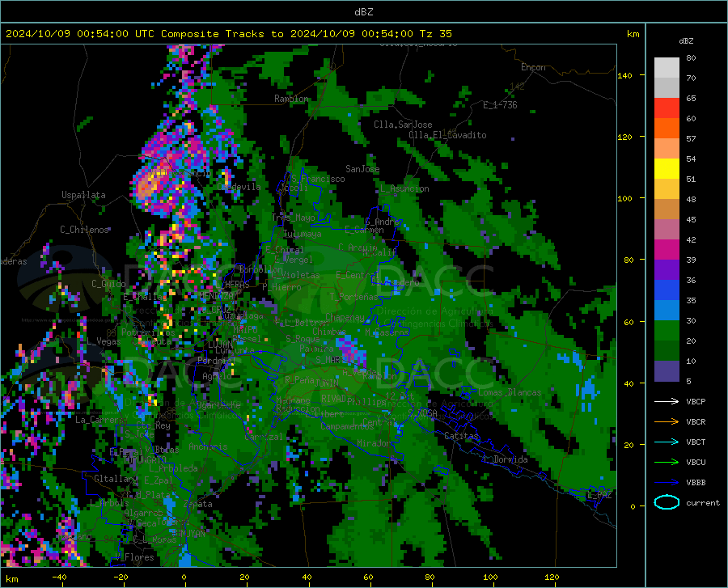Viewport: 728px width, 588px height.
Task: Click the 'L_Vegas' map label
Action: pyautogui.click(x=104, y=341)
